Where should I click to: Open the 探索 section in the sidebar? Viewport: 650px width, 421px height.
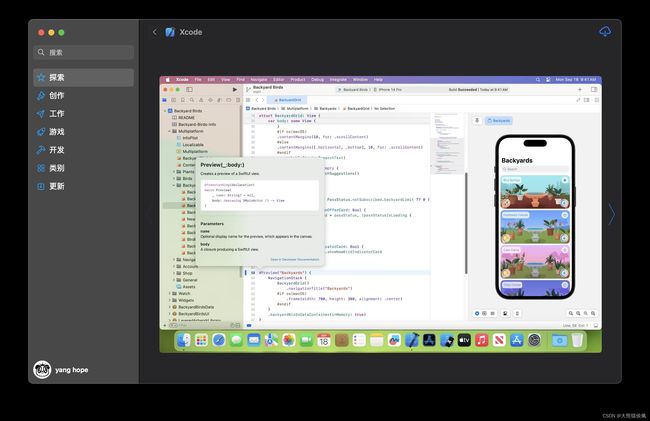tap(83, 77)
